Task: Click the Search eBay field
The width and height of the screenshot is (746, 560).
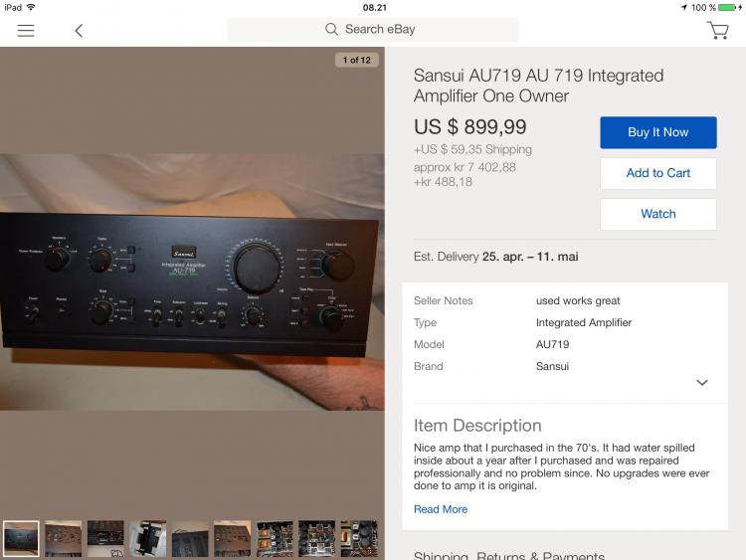Action: 373,30
